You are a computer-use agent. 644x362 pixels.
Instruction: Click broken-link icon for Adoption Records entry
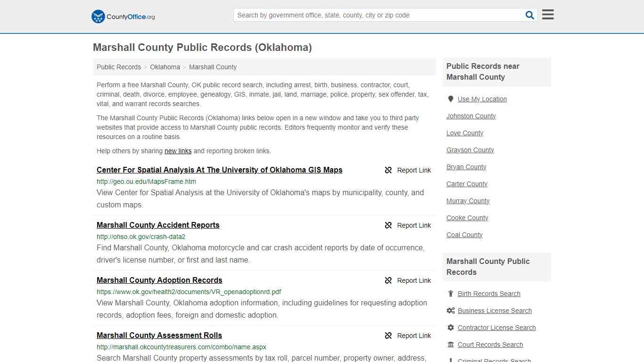coord(388,280)
